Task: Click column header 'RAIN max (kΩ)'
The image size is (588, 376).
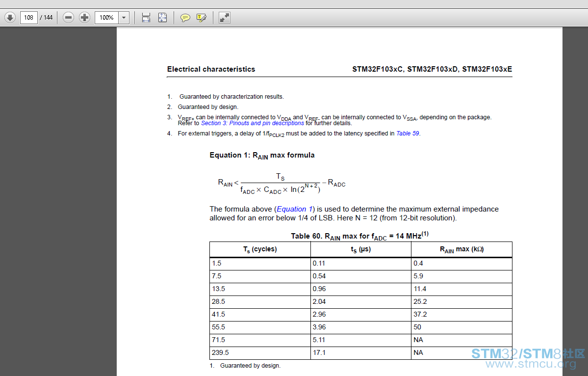Action: click(461, 249)
